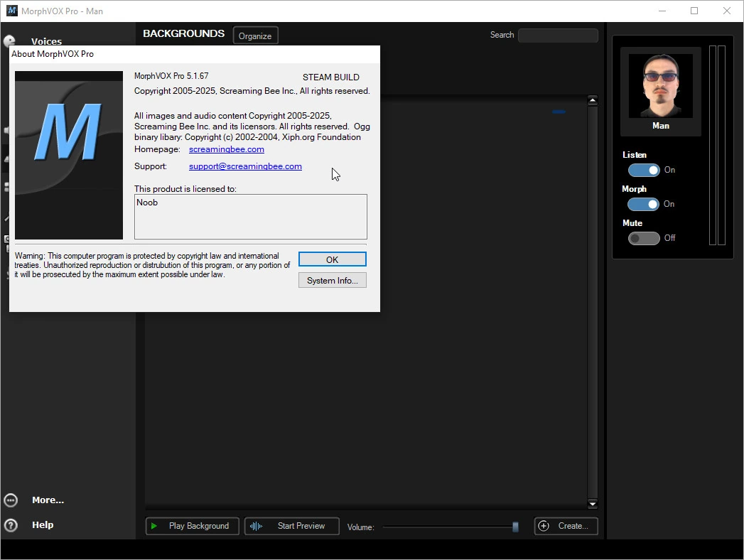Click scrollbar down arrow in backgrounds list
This screenshot has height=560, width=744.
coord(592,504)
